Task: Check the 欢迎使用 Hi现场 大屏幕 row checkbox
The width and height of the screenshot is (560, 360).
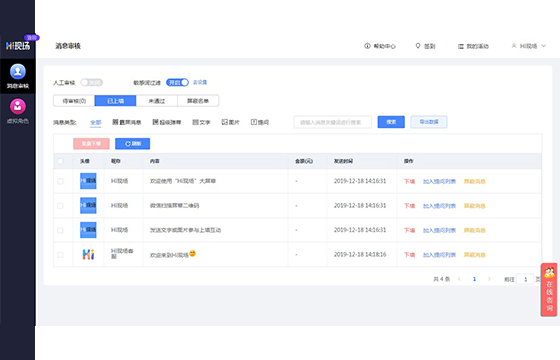Action: [x=60, y=181]
